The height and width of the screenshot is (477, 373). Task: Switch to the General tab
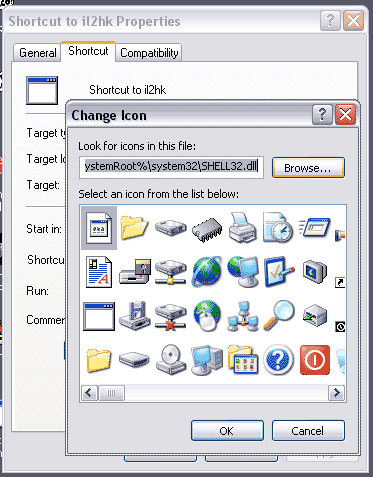pyautogui.click(x=37, y=53)
